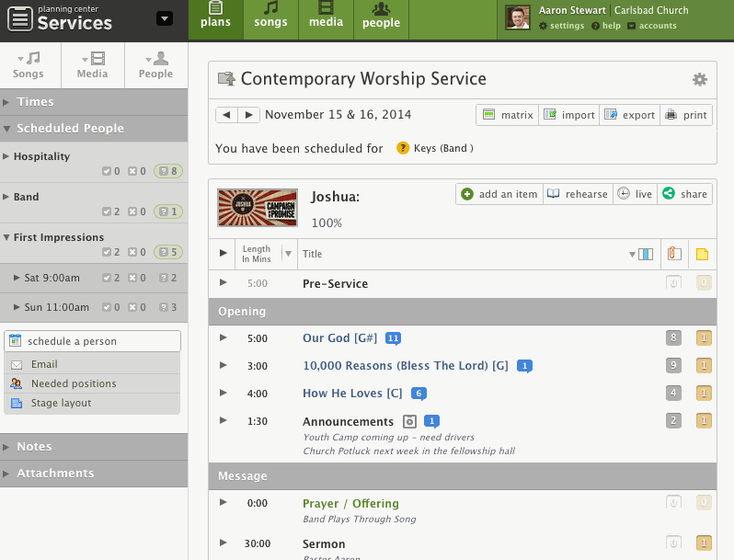Viewport: 734px width, 560px height.
Task: Open the 10,000 Reasons song link
Action: click(405, 366)
